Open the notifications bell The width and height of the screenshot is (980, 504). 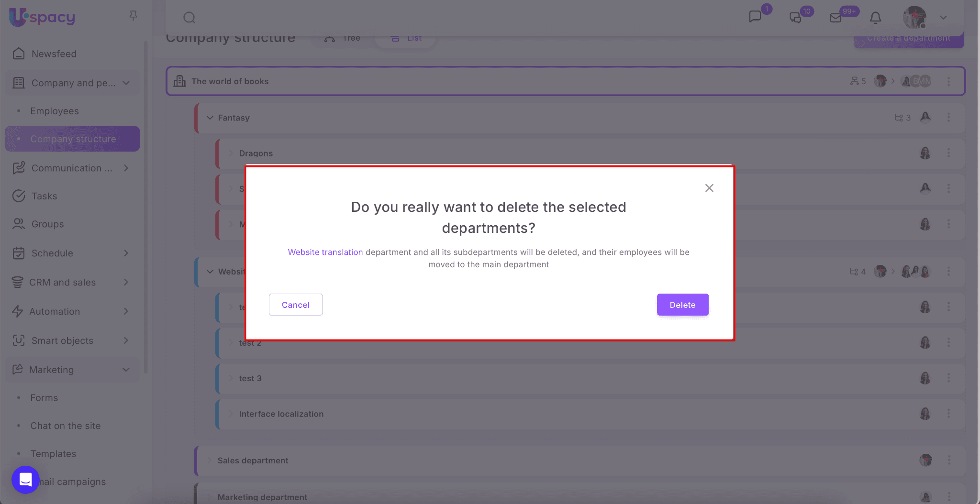(875, 18)
